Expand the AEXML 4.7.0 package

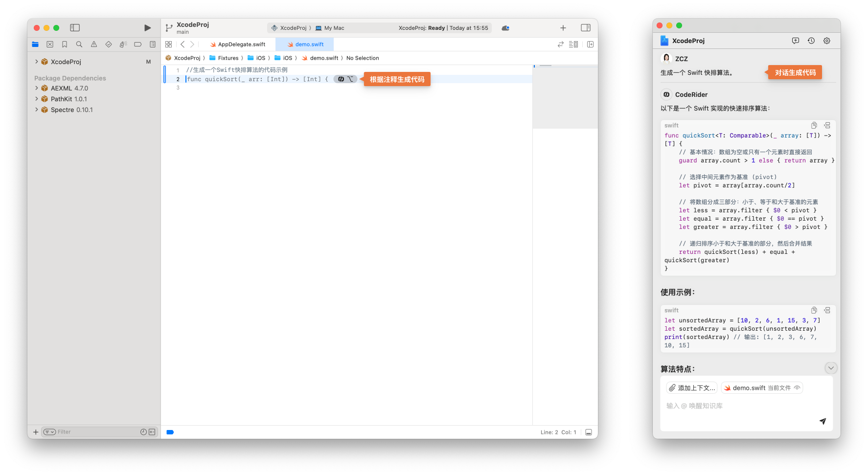(37, 88)
